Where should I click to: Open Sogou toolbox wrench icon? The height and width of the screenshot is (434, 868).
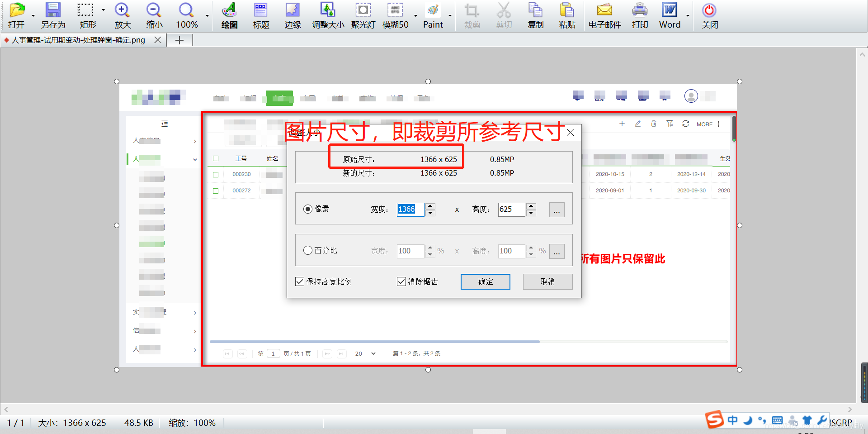pyautogui.click(x=822, y=420)
